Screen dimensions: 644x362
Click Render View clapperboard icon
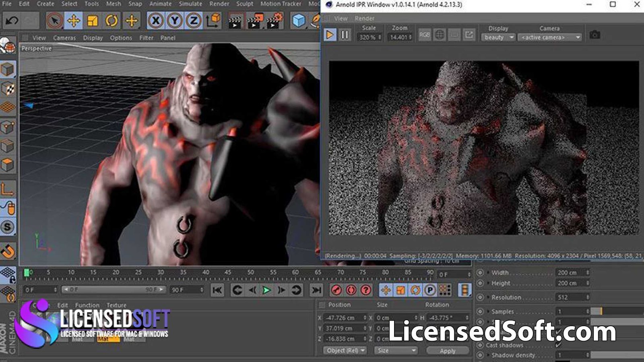tap(235, 21)
